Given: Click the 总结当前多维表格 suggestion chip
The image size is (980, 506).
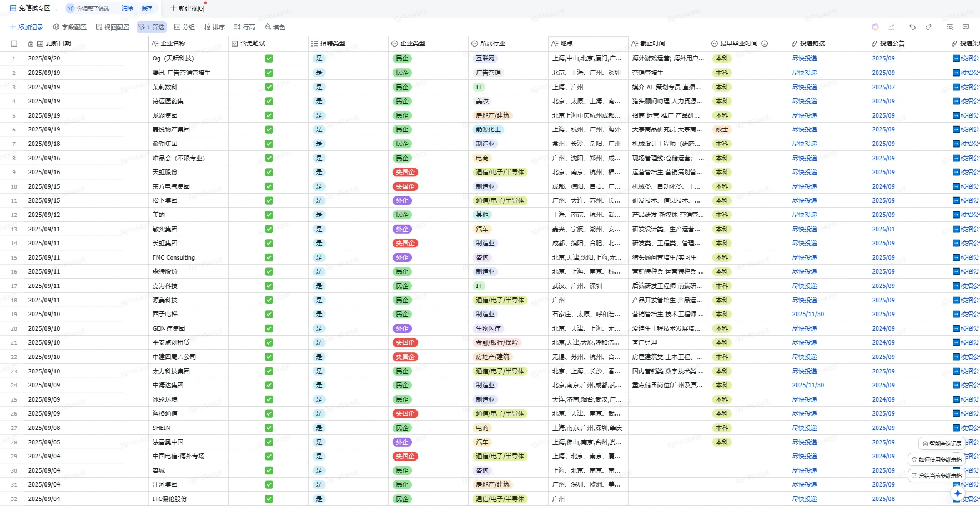Looking at the screenshot, I should (937, 475).
